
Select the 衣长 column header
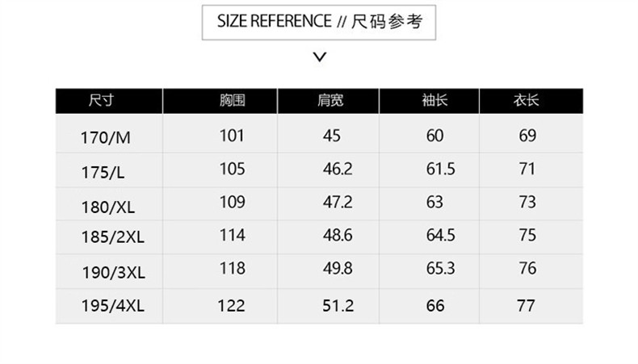click(527, 101)
